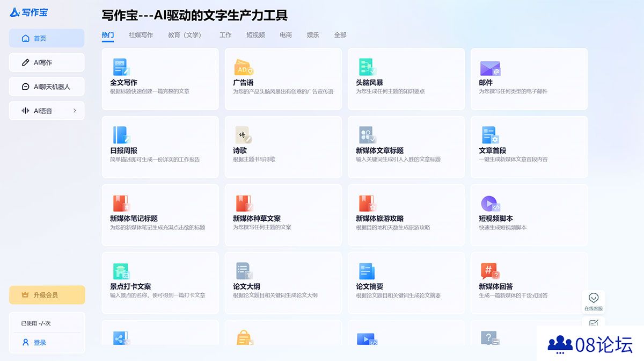Select the 头脑风暴 brainstorm icon
Viewport: 644px width, 361px height.
(x=367, y=67)
